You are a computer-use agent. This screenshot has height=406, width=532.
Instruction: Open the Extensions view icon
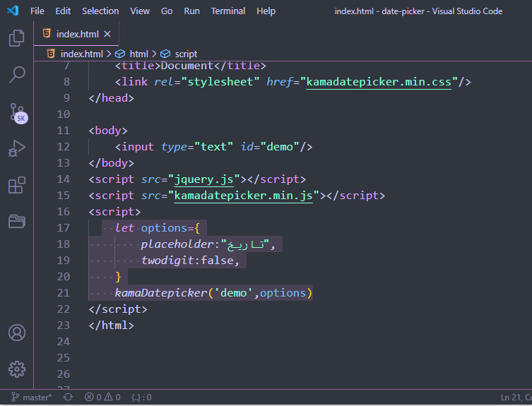[x=17, y=186]
